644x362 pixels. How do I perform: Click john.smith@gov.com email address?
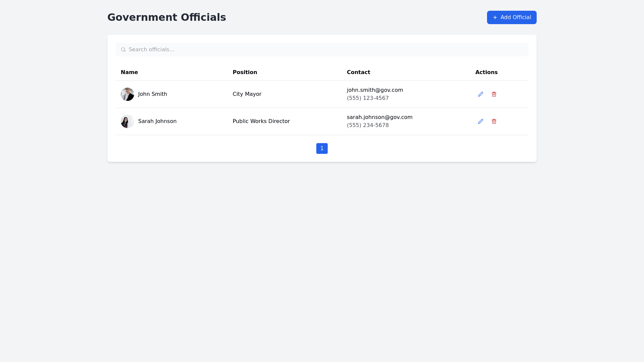pos(375,90)
